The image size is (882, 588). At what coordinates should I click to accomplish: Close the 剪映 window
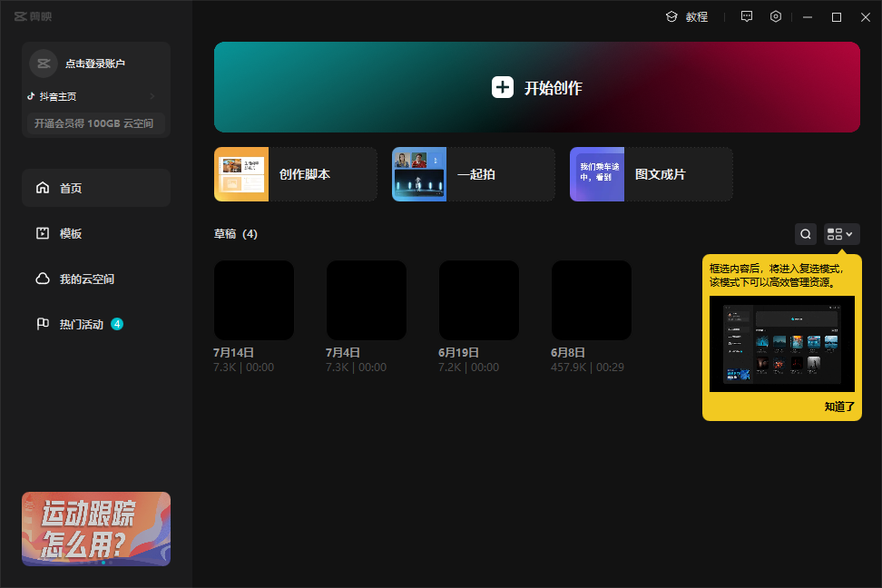(x=866, y=17)
